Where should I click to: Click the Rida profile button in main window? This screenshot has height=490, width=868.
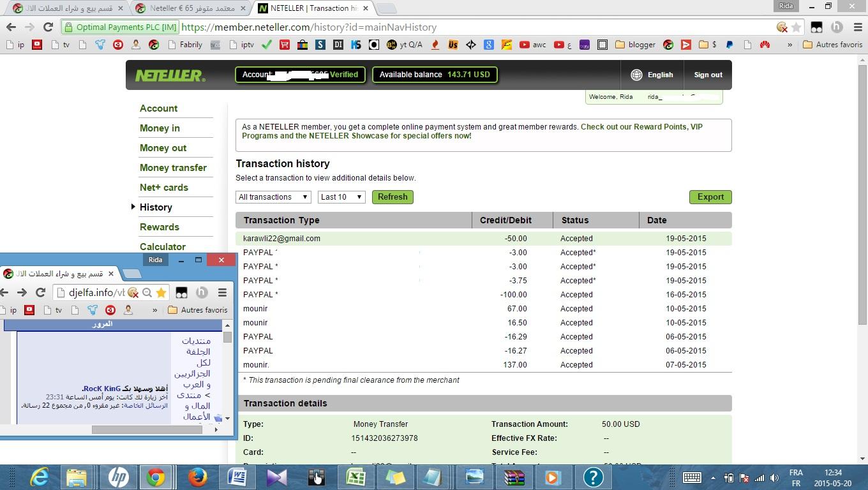tap(786, 6)
